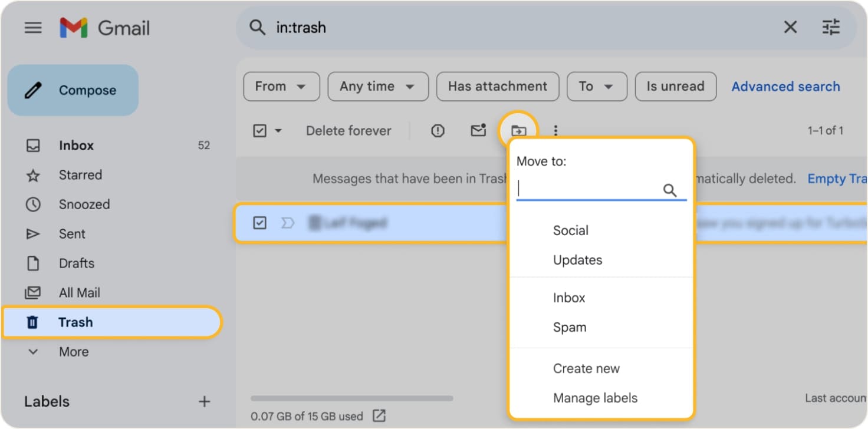This screenshot has width=868, height=429.
Task: Click the Mark as unread envelope icon
Action: (478, 131)
